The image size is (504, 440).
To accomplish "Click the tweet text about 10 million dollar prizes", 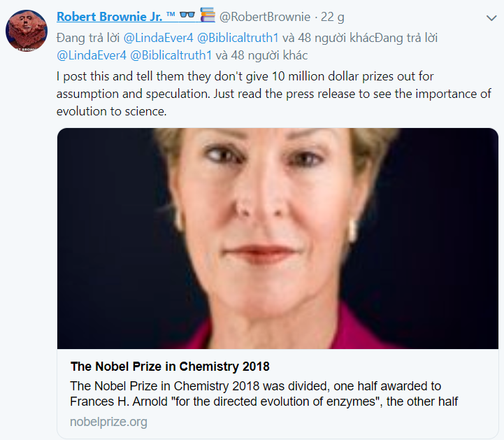I will [x=273, y=93].
